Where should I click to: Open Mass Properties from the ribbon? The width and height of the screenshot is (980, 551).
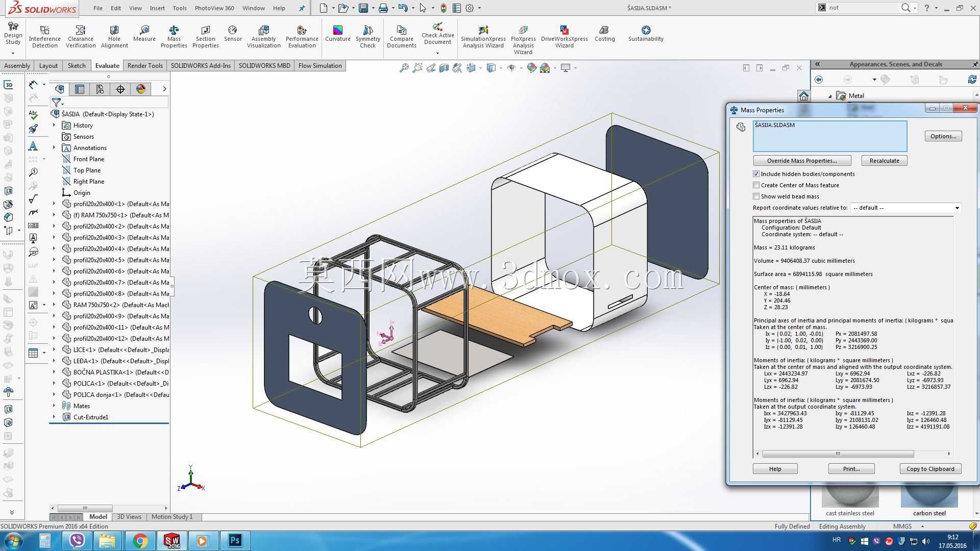tap(174, 37)
